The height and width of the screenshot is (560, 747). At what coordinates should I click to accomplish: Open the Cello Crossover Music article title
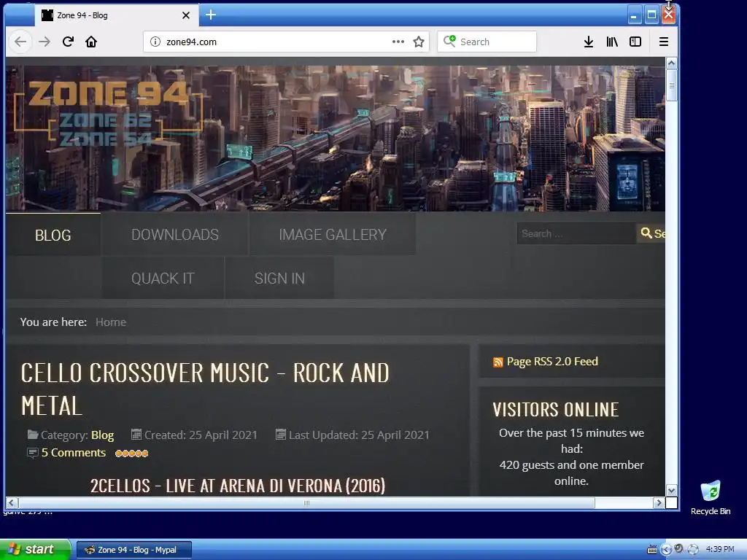(205, 389)
